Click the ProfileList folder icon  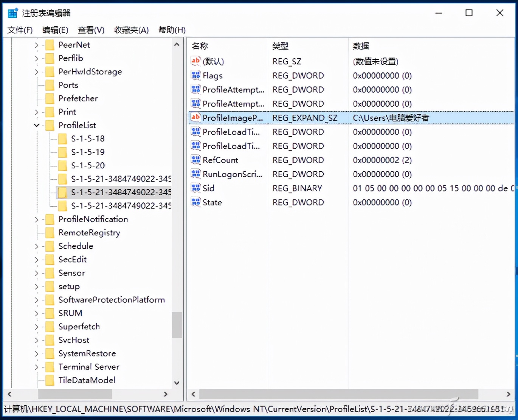tap(50, 125)
